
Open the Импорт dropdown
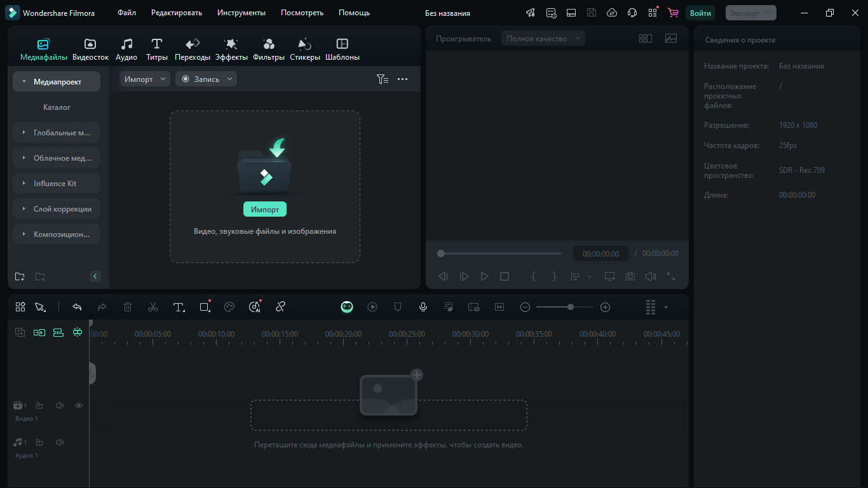click(x=145, y=79)
